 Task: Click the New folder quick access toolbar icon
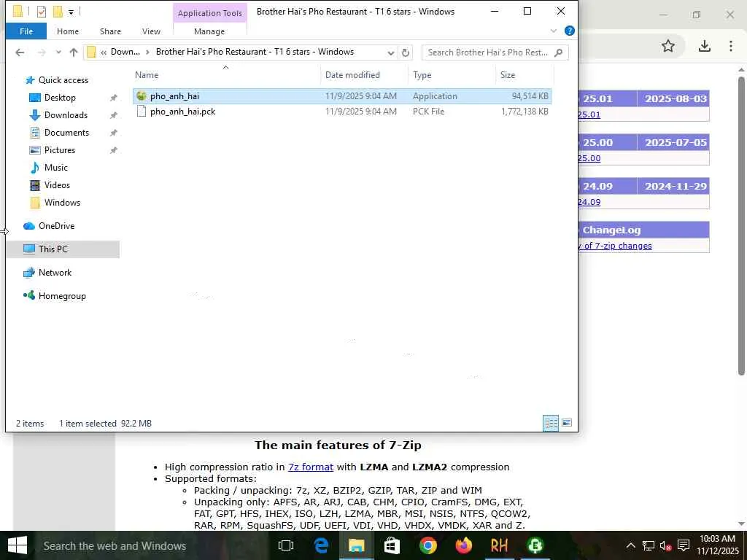click(x=58, y=12)
